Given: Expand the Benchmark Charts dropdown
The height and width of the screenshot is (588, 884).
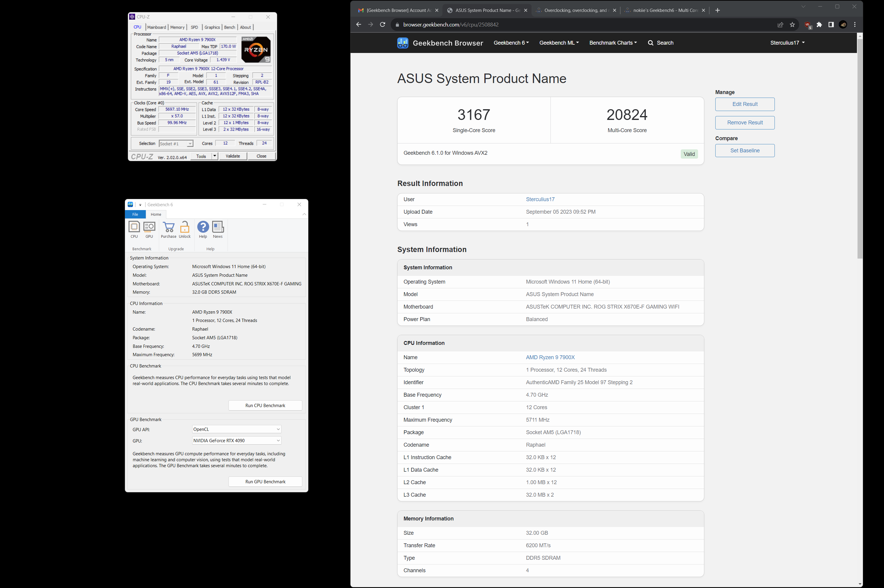Looking at the screenshot, I should [613, 43].
